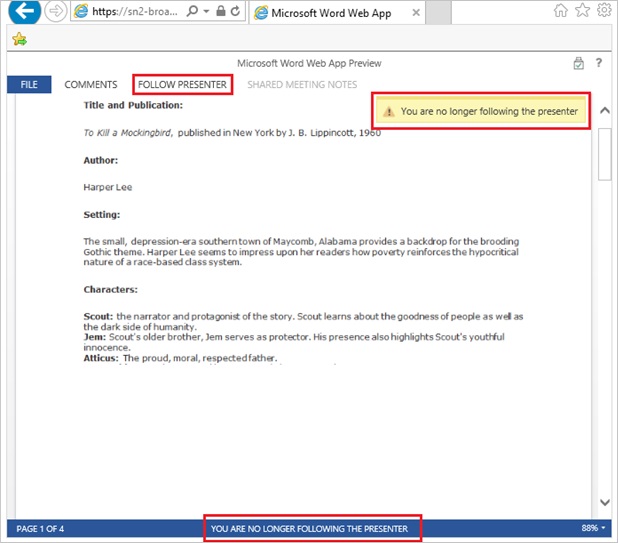Click FOLLOW PRESENTER to resume following
Image resolution: width=618 pixels, height=543 pixels.
[182, 85]
